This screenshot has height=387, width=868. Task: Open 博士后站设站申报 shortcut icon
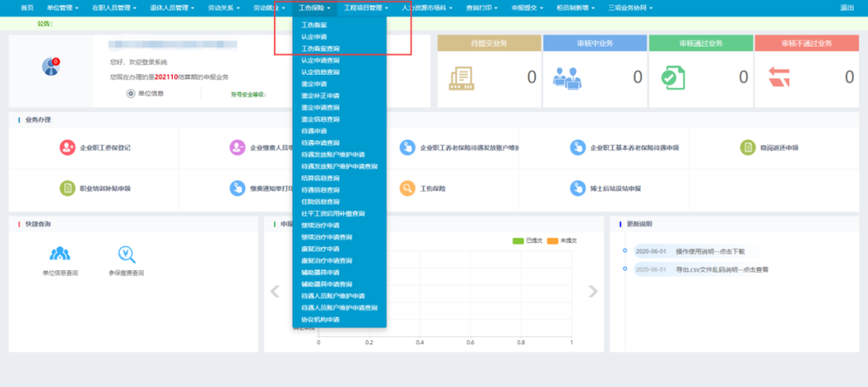pos(577,188)
